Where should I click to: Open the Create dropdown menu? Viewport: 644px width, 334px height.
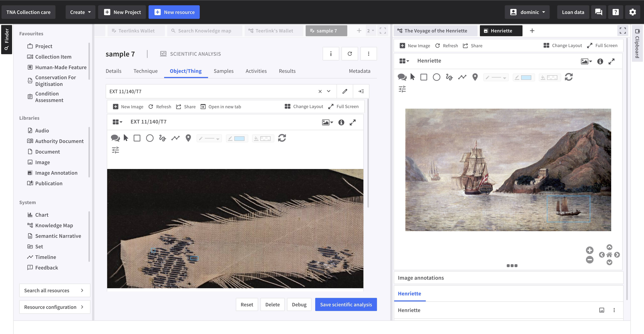tap(80, 12)
